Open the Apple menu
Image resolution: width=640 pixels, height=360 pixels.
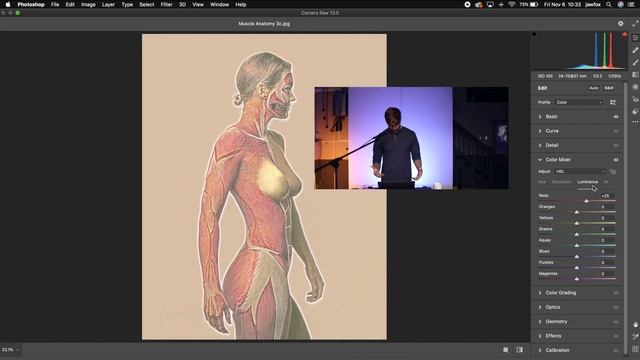(x=8, y=4)
